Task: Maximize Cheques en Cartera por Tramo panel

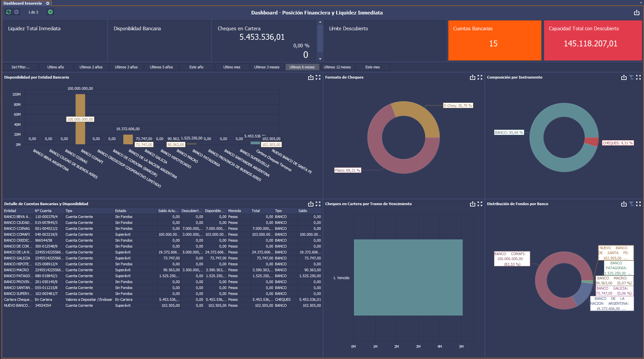Action: [480, 204]
